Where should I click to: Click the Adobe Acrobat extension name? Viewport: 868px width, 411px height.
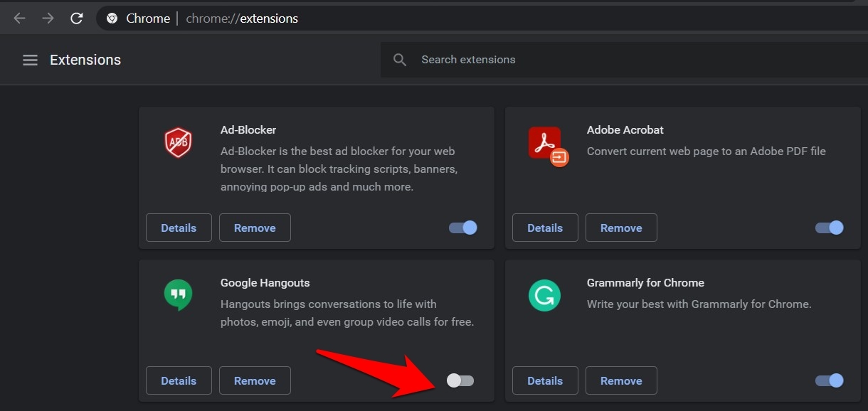(625, 130)
